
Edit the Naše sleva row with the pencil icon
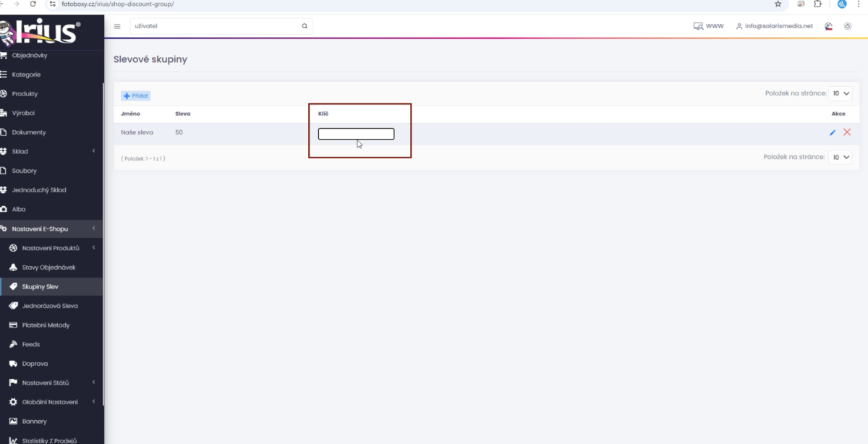pos(833,132)
